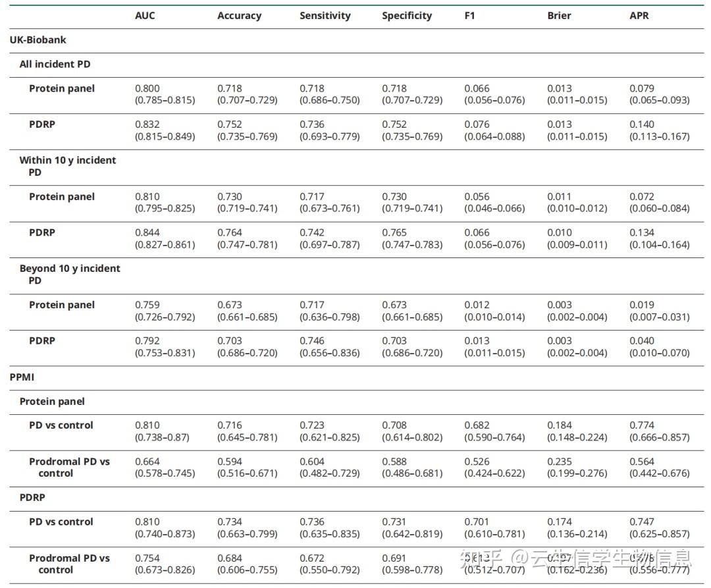Select the AUC cell showing 0.759
Image resolution: width=711 pixels, height=588 pixels.
coord(147,305)
